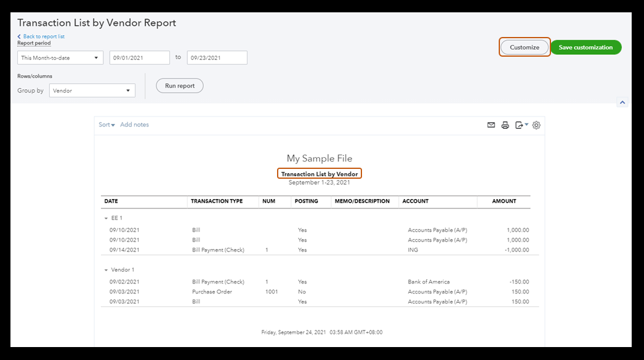Open the Group by Vendor dropdown
This screenshot has width=644, height=360.
[x=92, y=91]
